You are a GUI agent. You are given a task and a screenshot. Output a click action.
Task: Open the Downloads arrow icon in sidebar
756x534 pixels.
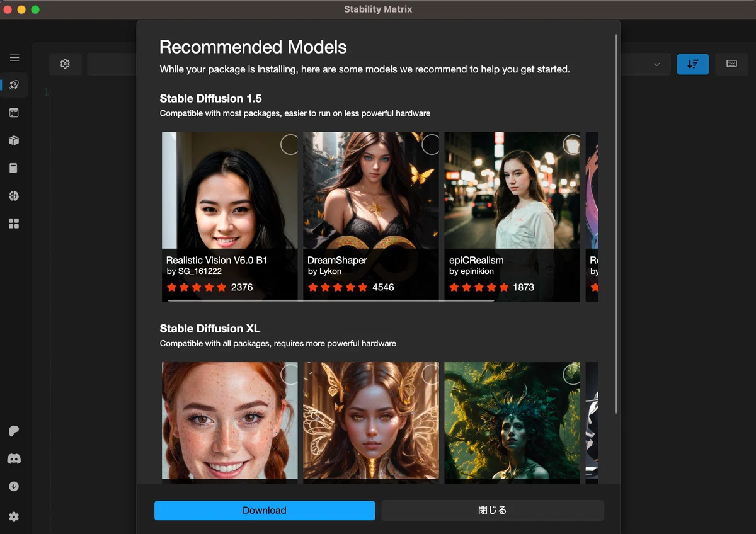coord(14,487)
